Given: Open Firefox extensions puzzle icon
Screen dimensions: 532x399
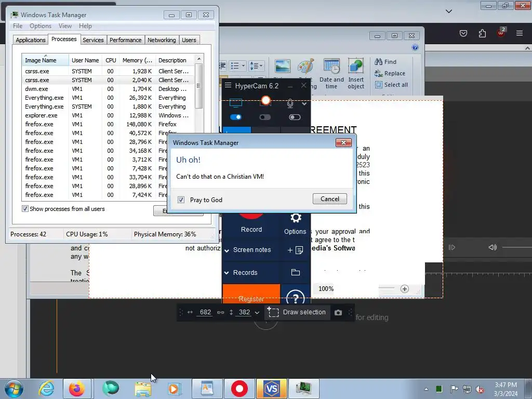Looking at the screenshot, I should [482, 33].
